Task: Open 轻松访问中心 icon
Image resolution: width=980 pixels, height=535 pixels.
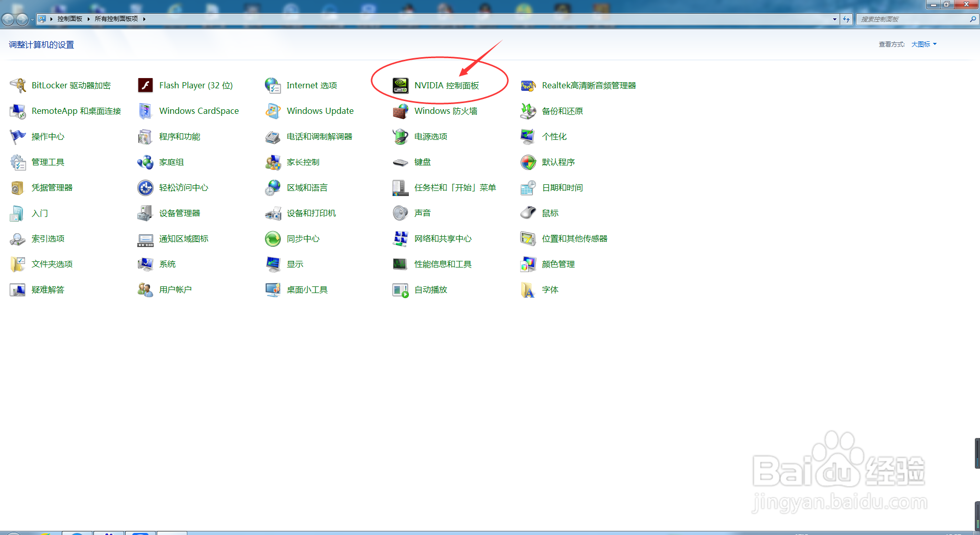Action: click(145, 187)
